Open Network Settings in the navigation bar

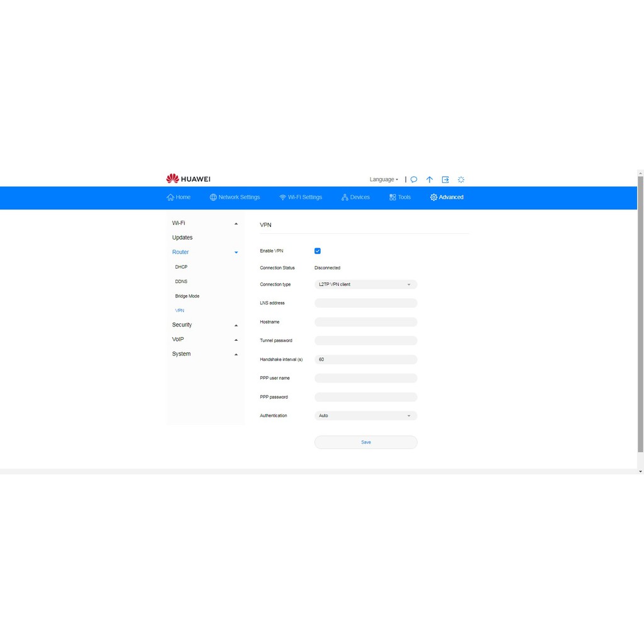click(x=235, y=197)
